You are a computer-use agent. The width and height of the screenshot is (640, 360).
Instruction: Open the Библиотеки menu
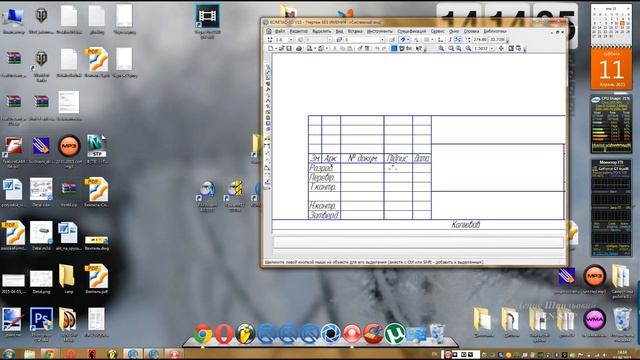coord(495,31)
